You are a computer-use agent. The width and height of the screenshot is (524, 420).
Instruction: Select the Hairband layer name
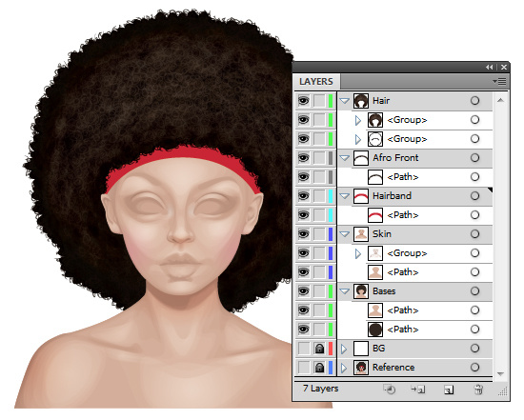click(392, 196)
